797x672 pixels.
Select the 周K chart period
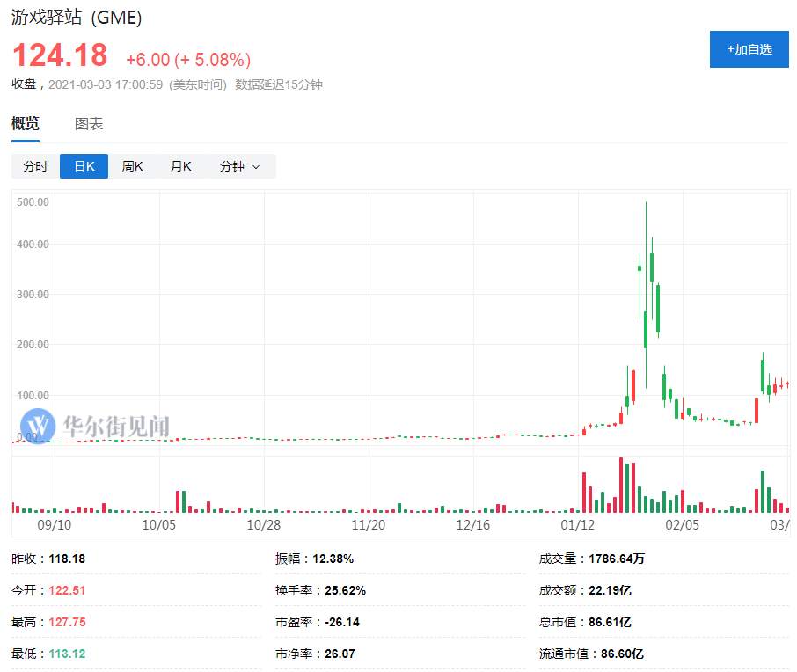[x=132, y=166]
